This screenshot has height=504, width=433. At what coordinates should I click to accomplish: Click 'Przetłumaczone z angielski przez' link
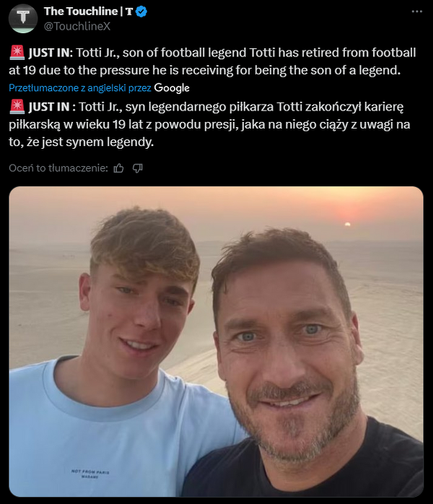coord(80,88)
